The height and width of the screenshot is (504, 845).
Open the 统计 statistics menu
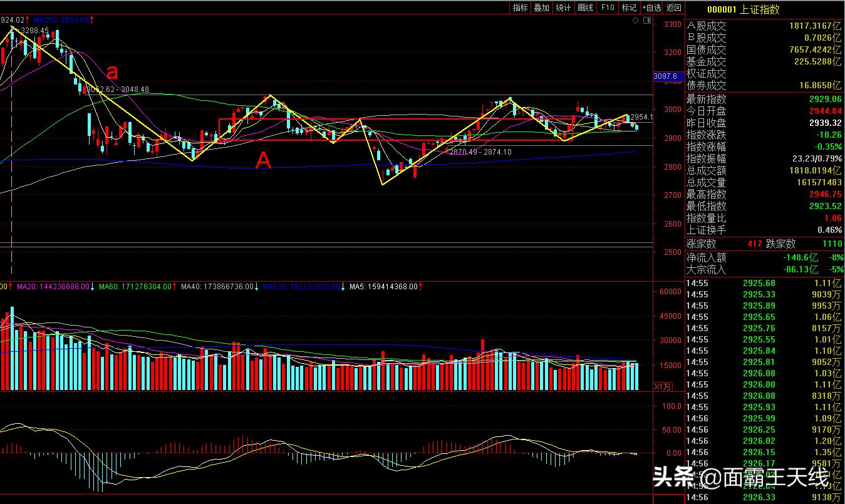pyautogui.click(x=563, y=8)
